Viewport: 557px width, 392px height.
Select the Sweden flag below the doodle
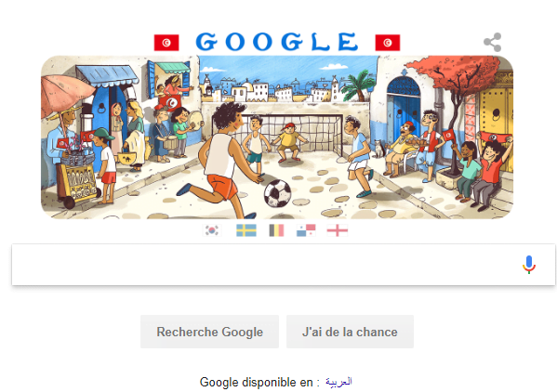(x=246, y=230)
